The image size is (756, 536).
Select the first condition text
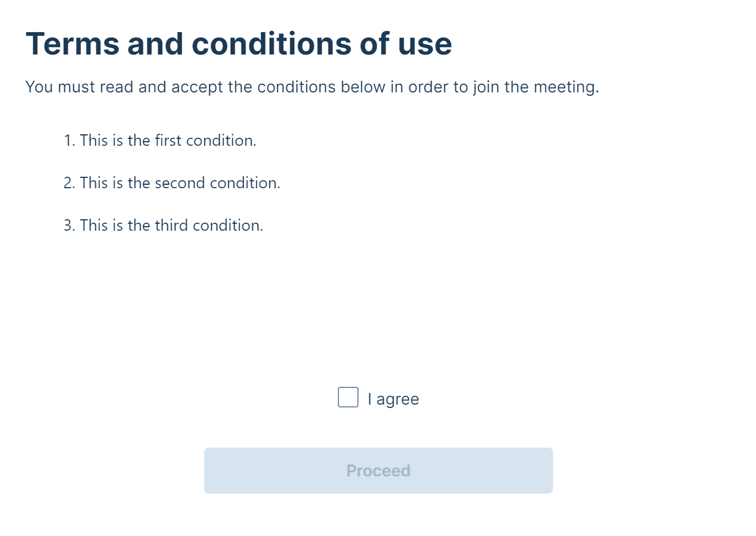(168, 141)
